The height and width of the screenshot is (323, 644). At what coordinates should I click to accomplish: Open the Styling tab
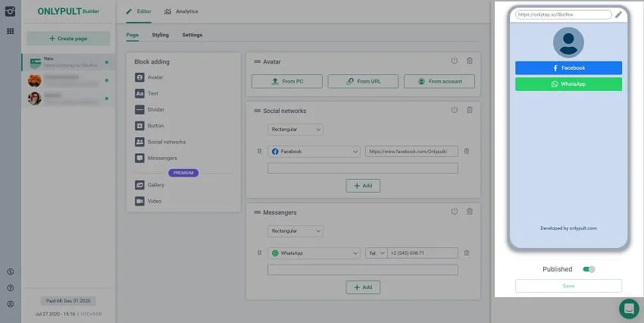pyautogui.click(x=160, y=35)
